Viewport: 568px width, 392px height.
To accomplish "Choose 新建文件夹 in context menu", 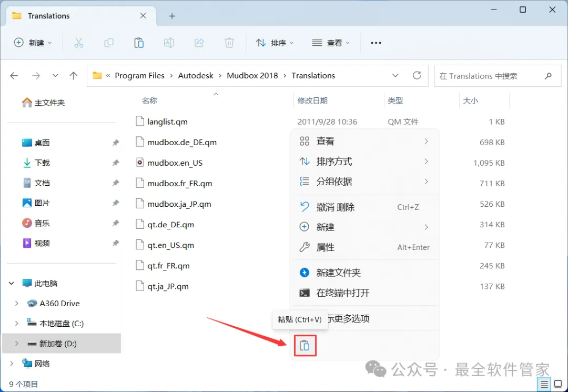I will [x=365, y=273].
